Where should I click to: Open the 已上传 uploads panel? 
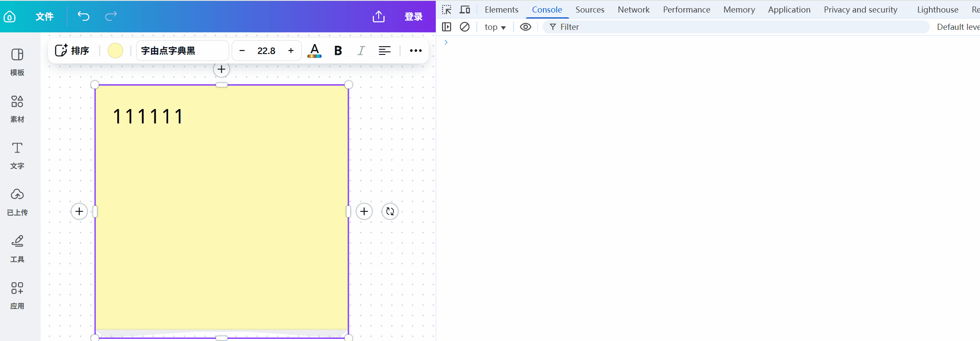coord(17,202)
